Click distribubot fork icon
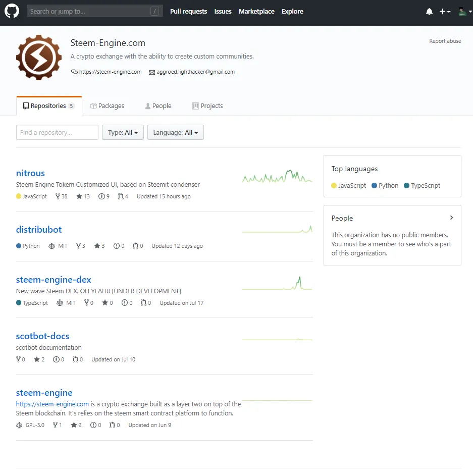The image size is (473, 476). pos(79,246)
